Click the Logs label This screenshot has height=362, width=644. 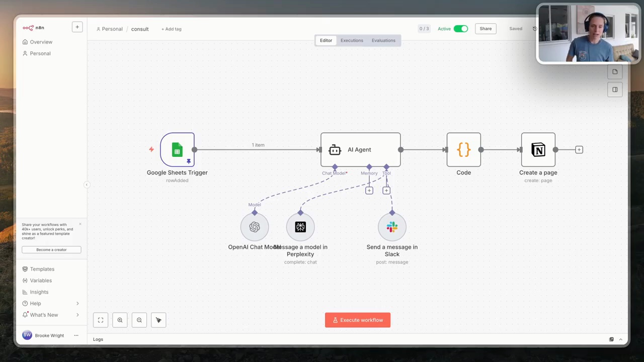click(x=98, y=339)
